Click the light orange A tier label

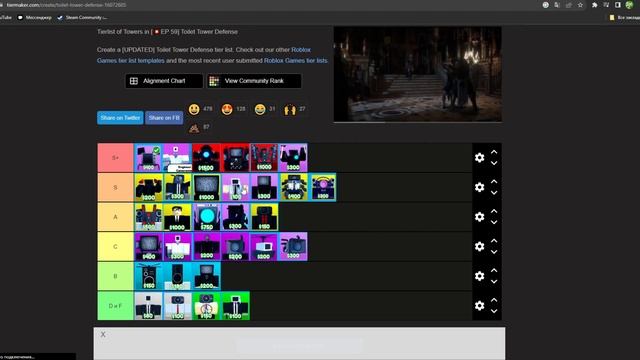point(116,217)
